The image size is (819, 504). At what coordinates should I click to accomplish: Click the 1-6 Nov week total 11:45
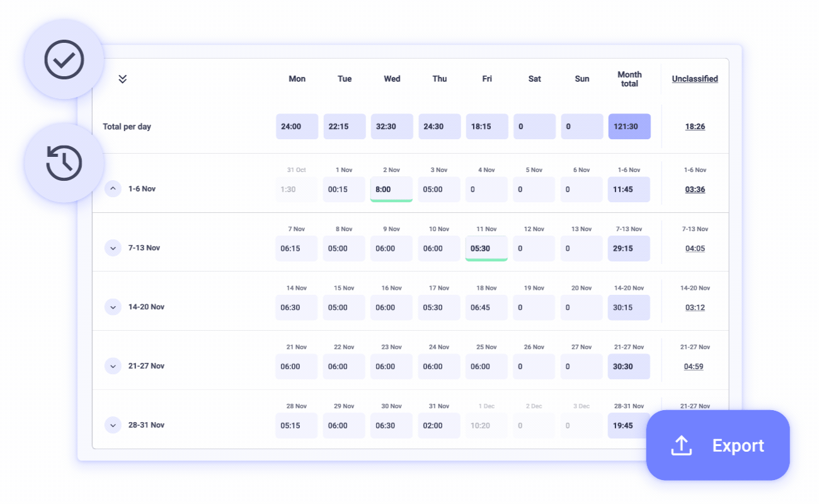[629, 190]
